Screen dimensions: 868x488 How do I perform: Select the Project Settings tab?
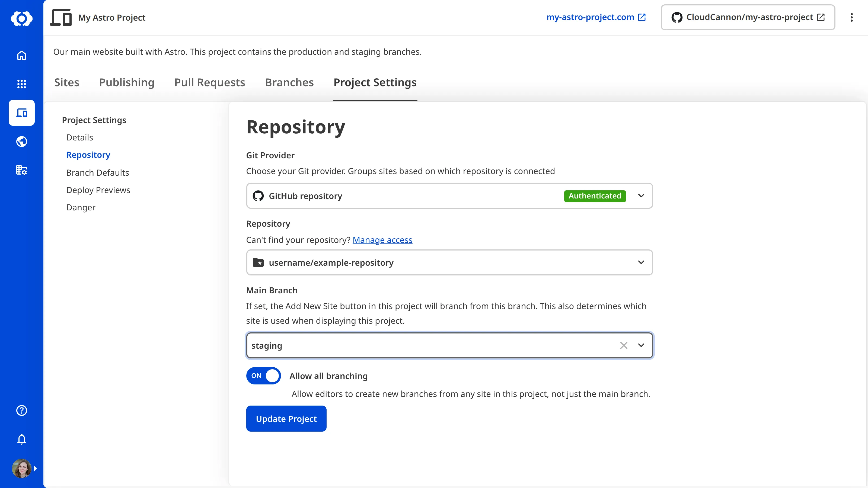pos(375,82)
